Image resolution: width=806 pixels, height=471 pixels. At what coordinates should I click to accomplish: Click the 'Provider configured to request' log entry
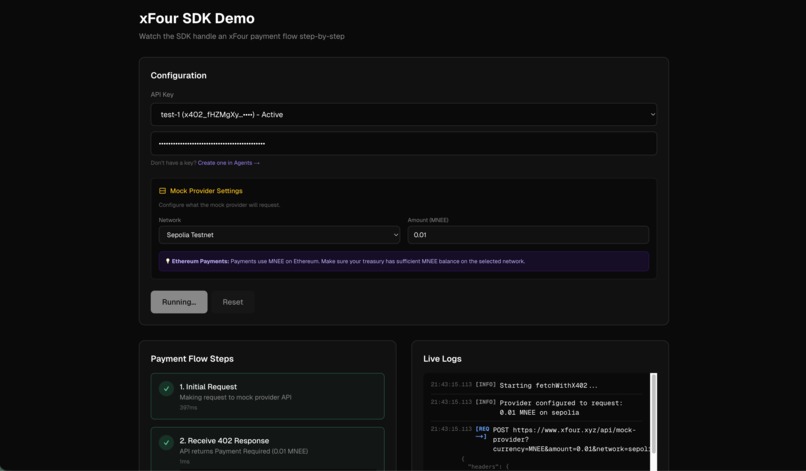(561, 408)
